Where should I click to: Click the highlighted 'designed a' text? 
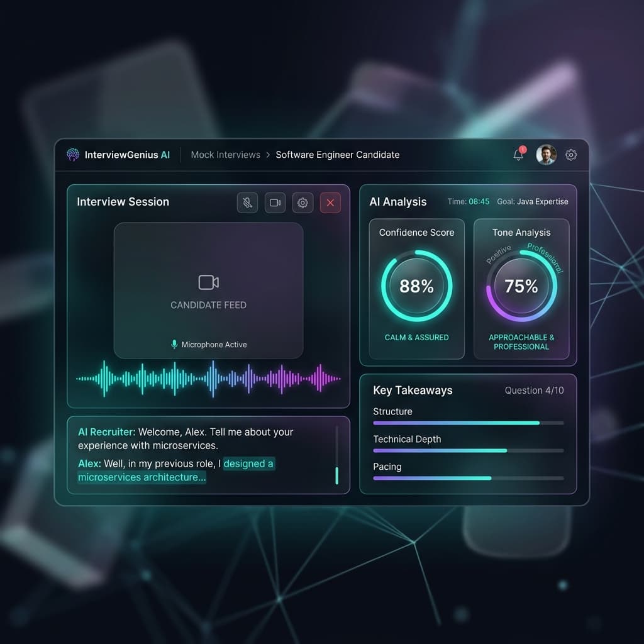248,464
